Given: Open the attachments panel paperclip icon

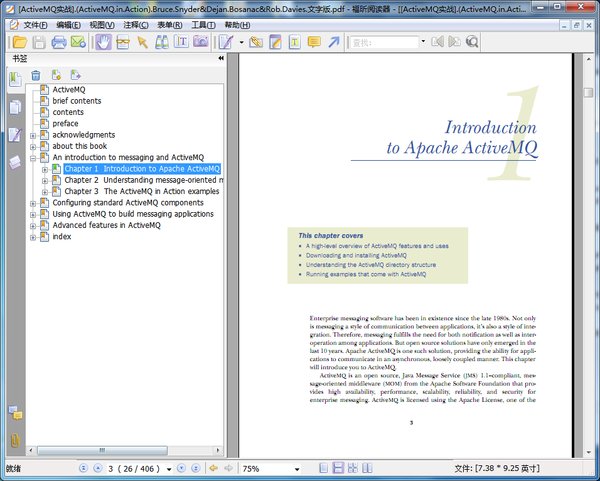Looking at the screenshot, I should coord(14,439).
